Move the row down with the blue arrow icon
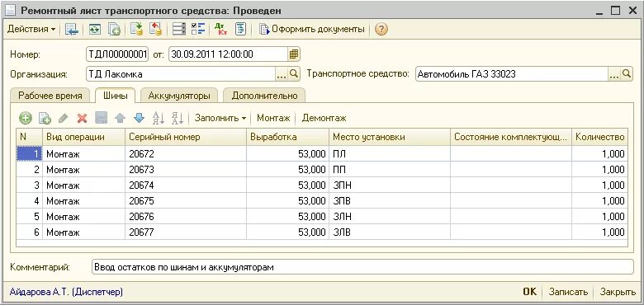 (x=140, y=119)
